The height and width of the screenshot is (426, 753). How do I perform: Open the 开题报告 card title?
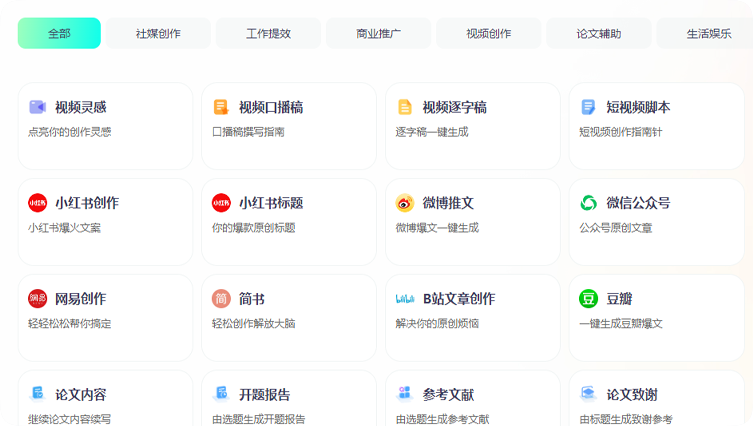265,395
